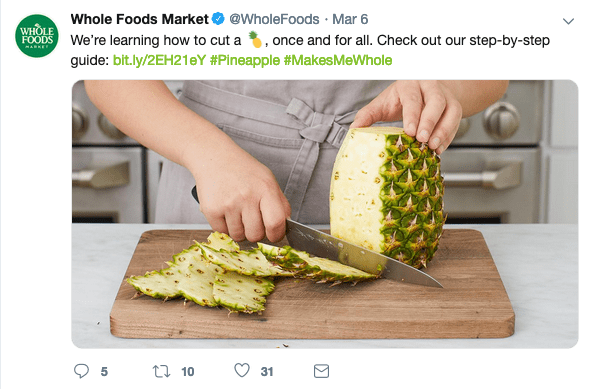Click the pineapple emoji in the tweet
This screenshot has height=389, width=589.
[x=255, y=40]
